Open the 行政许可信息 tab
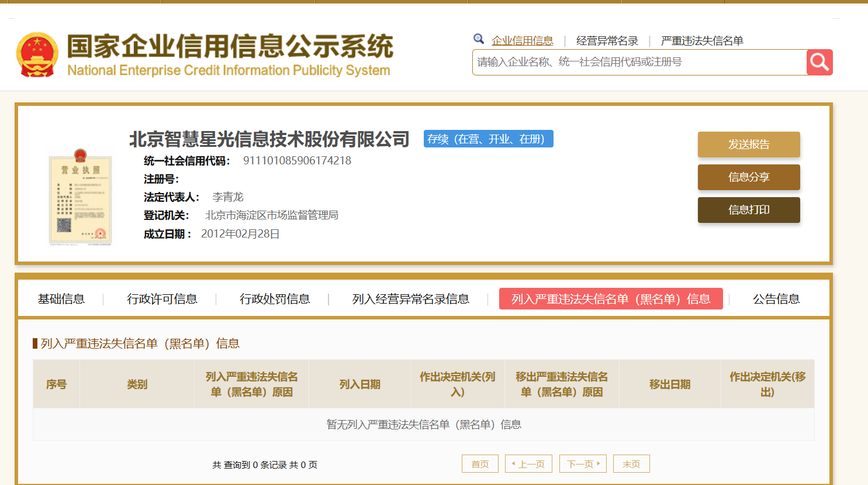Screen dimensions: 868x485 click(162, 299)
